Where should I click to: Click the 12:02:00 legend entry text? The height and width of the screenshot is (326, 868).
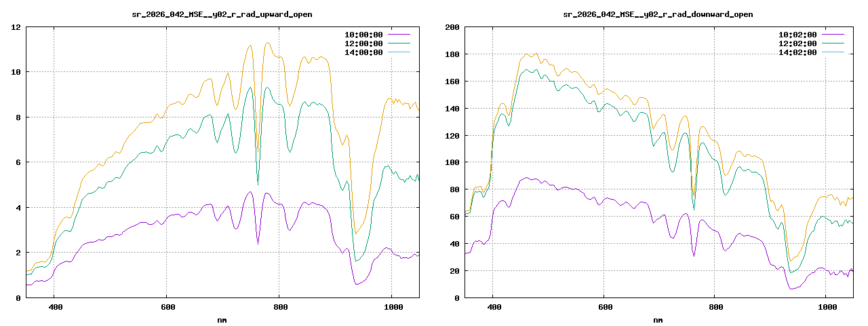797,43
